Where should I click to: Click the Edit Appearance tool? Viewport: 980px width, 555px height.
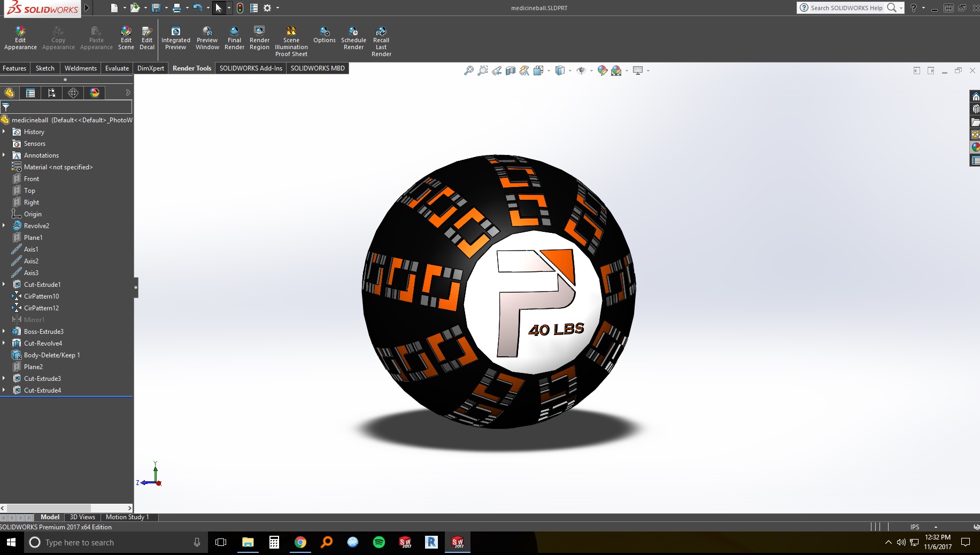click(20, 37)
